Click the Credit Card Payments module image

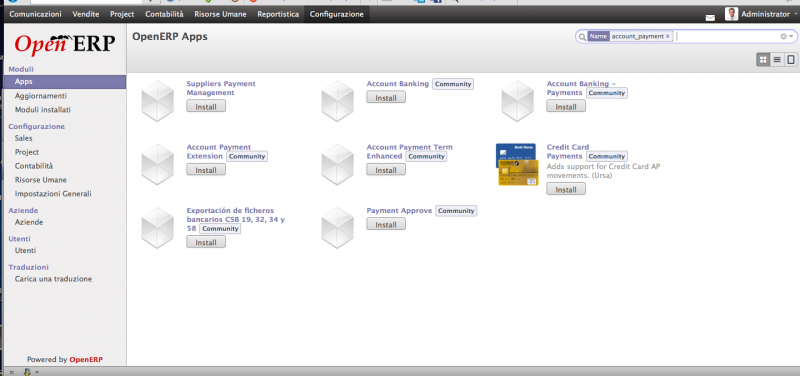pyautogui.click(x=517, y=164)
